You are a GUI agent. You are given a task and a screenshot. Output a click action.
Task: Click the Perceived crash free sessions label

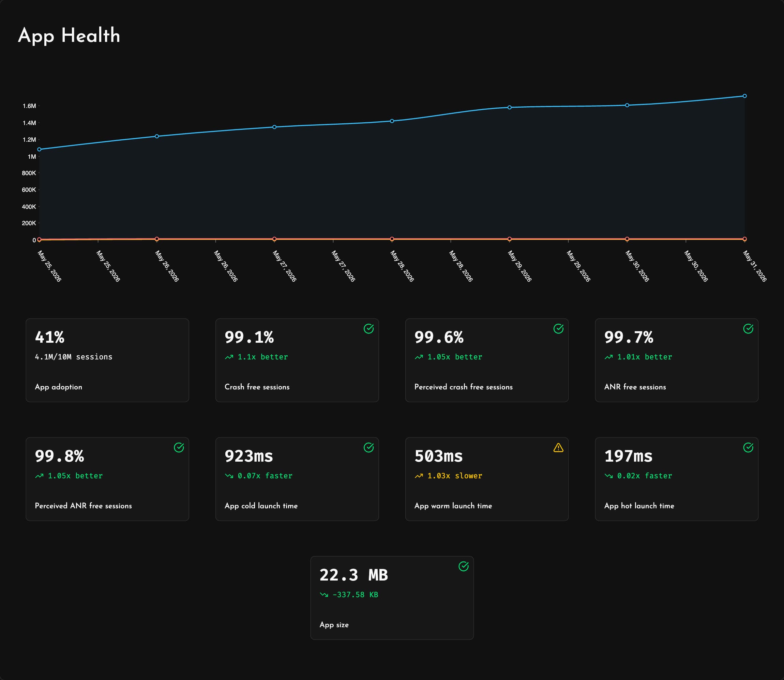coord(464,387)
